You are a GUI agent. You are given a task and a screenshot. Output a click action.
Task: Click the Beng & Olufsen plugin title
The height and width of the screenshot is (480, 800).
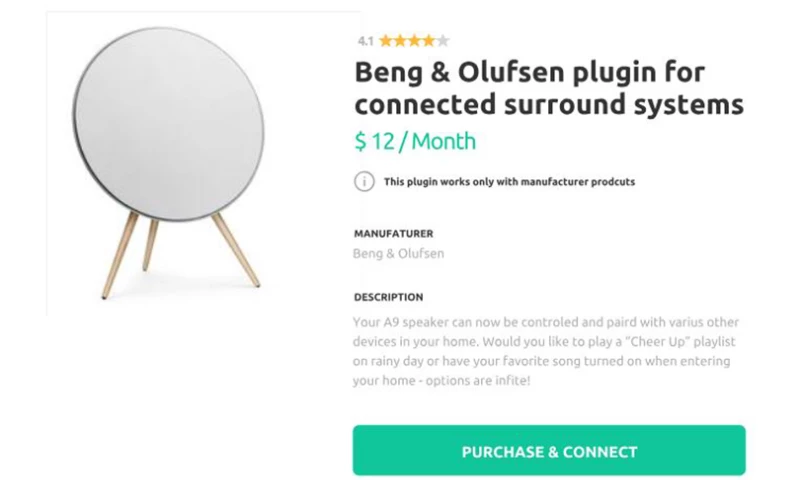tap(549, 88)
